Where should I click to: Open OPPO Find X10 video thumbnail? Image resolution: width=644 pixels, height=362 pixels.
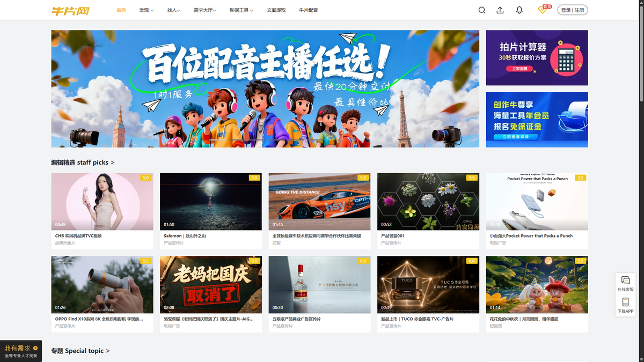pos(102,284)
